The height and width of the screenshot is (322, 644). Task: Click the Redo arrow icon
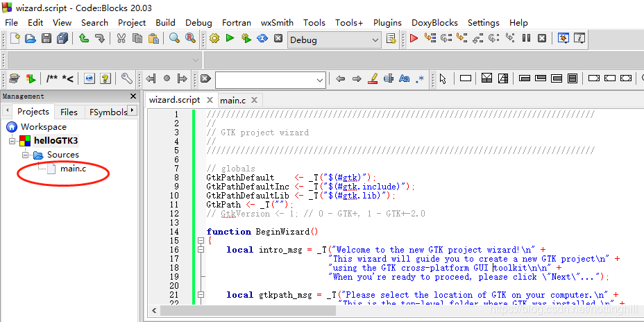click(x=100, y=39)
